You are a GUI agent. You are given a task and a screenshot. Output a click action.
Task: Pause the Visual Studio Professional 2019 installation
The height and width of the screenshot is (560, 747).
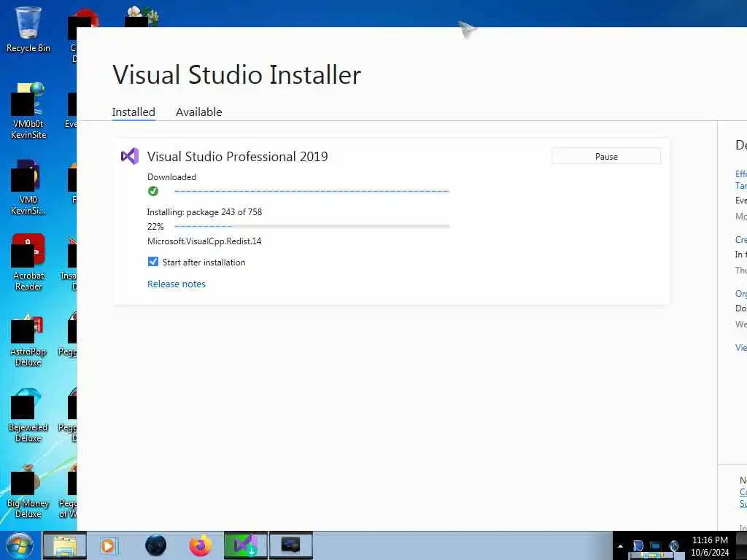pyautogui.click(x=606, y=157)
